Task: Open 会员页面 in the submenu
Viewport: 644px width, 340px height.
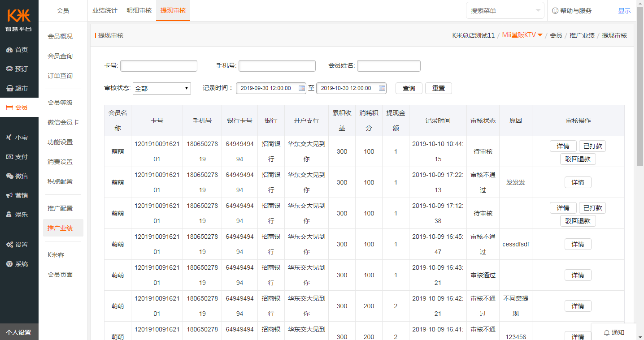Action: [x=60, y=275]
